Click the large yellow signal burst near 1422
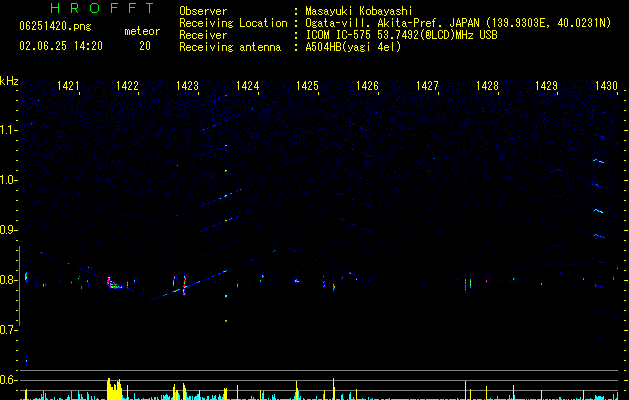Screen dimensions: 629x400 (114, 389)
